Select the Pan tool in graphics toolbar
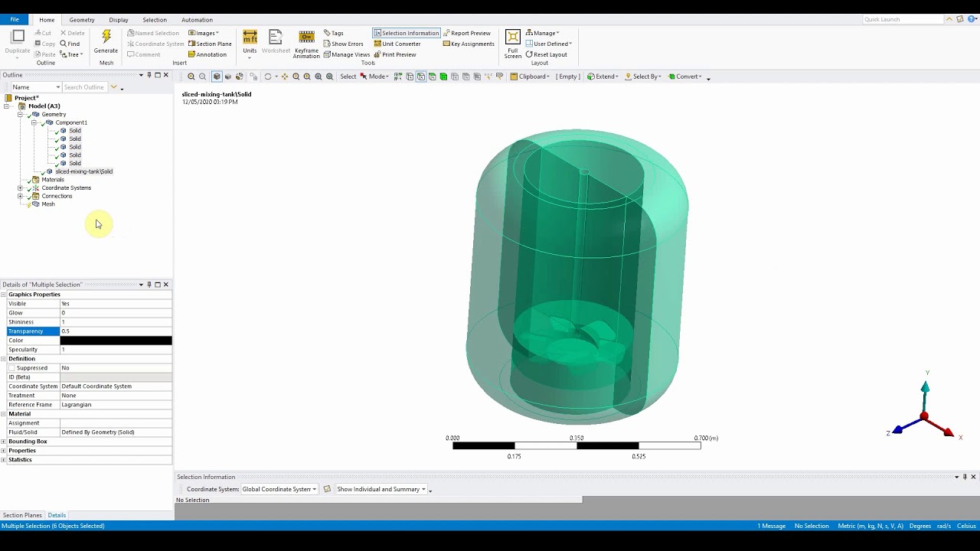 click(285, 77)
